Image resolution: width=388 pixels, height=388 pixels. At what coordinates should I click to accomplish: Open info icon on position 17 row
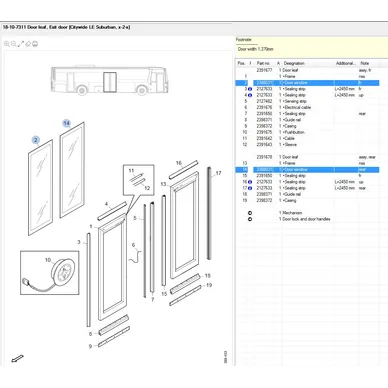250,188
